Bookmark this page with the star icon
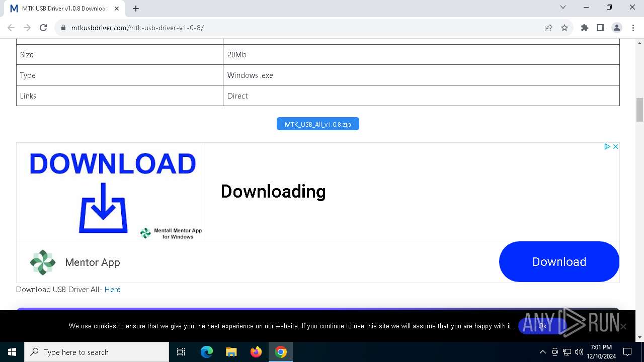Viewport: 644px width, 362px height. pos(565,28)
